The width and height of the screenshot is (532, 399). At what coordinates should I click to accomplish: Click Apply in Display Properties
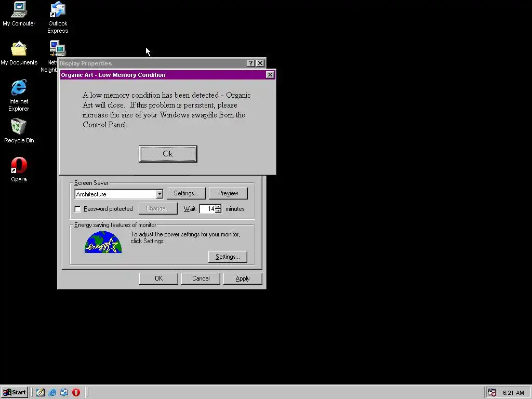pyautogui.click(x=243, y=278)
